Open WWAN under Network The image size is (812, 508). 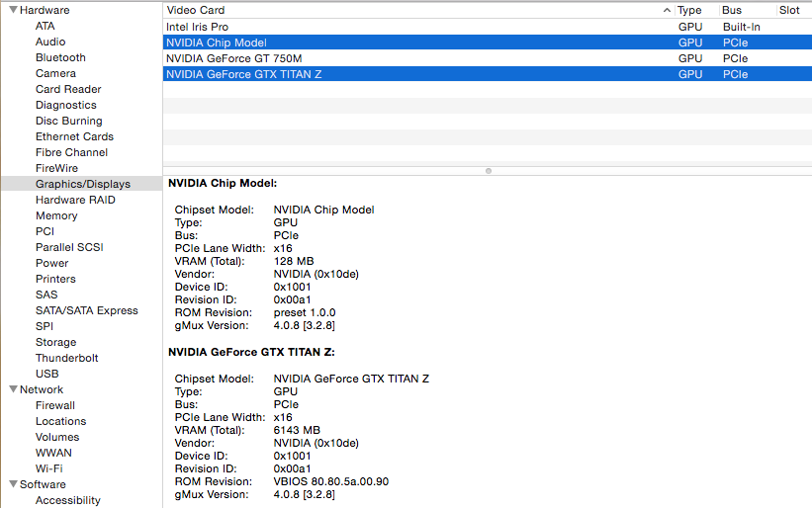(x=53, y=453)
